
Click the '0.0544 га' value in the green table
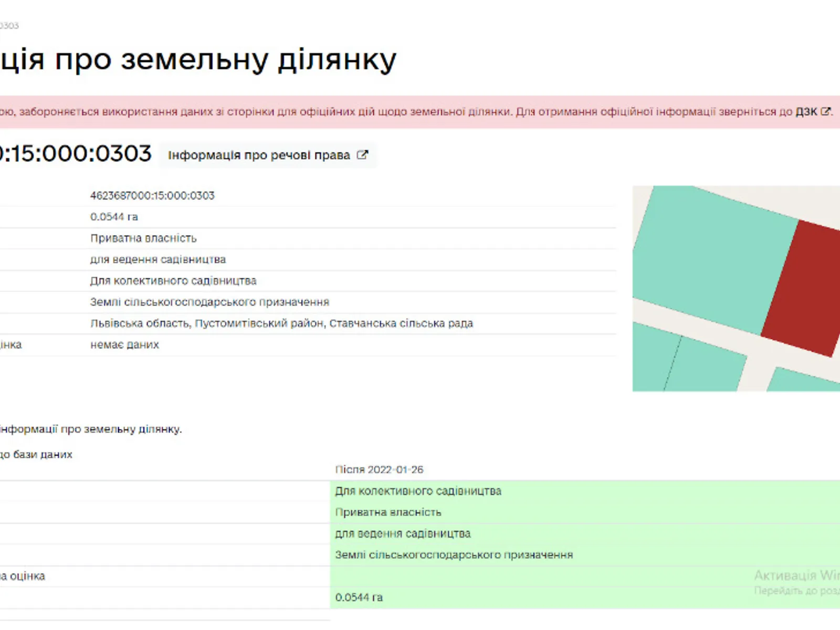pos(359,597)
